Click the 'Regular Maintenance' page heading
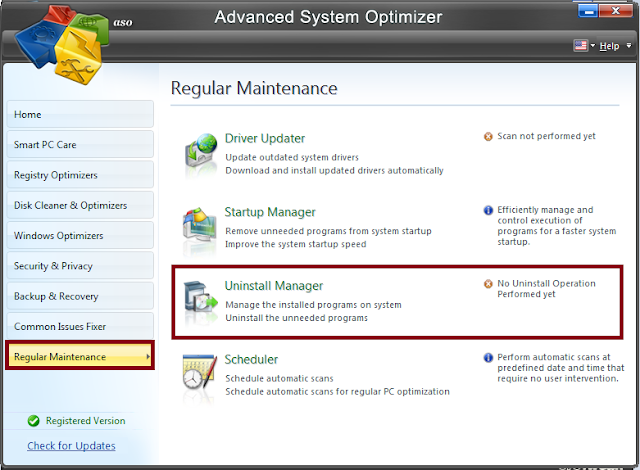The image size is (640, 470). pos(254,88)
